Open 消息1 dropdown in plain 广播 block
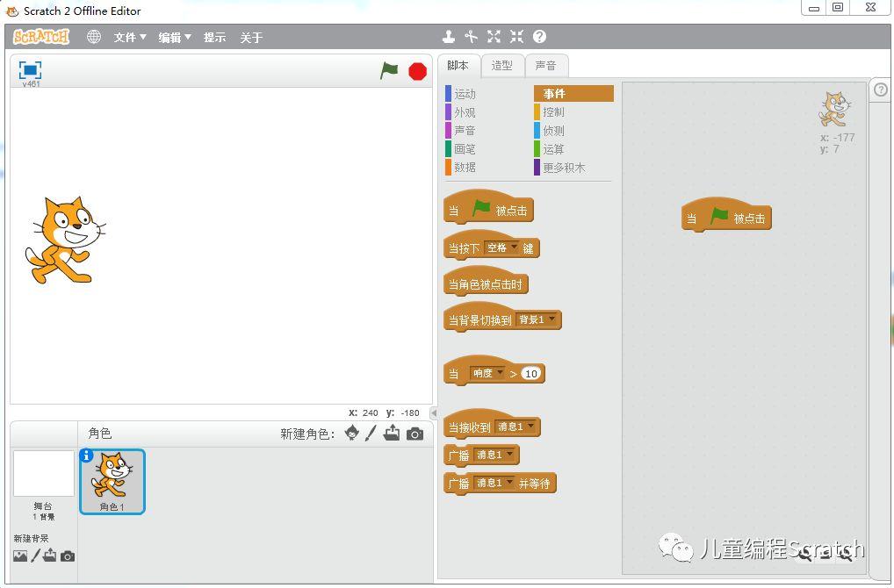The height and width of the screenshot is (588, 894). pos(494,455)
